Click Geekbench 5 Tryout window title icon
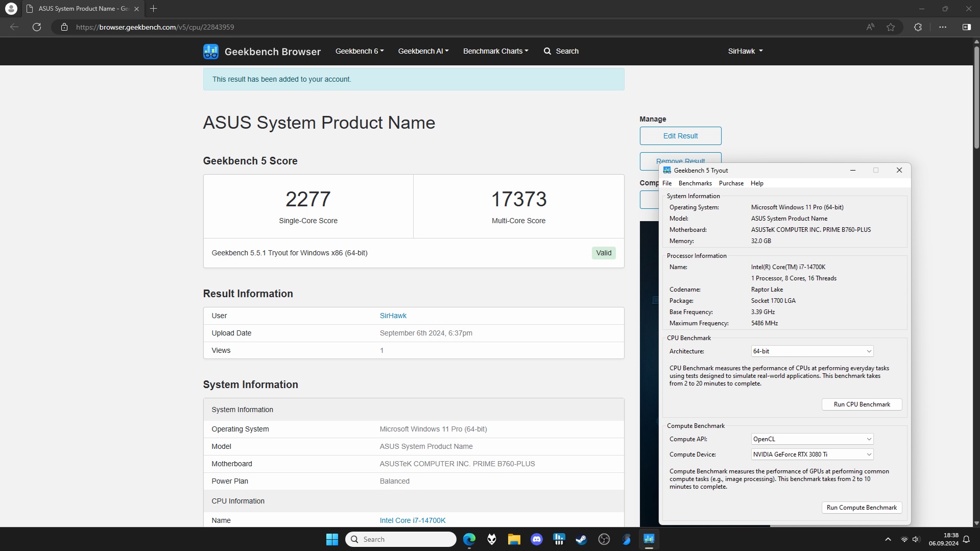The height and width of the screenshot is (551, 980). click(x=667, y=171)
